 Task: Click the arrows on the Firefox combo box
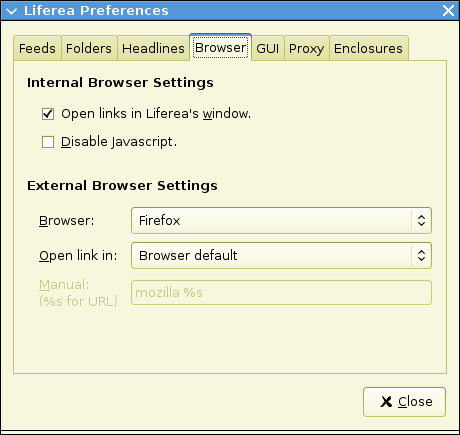(421, 220)
